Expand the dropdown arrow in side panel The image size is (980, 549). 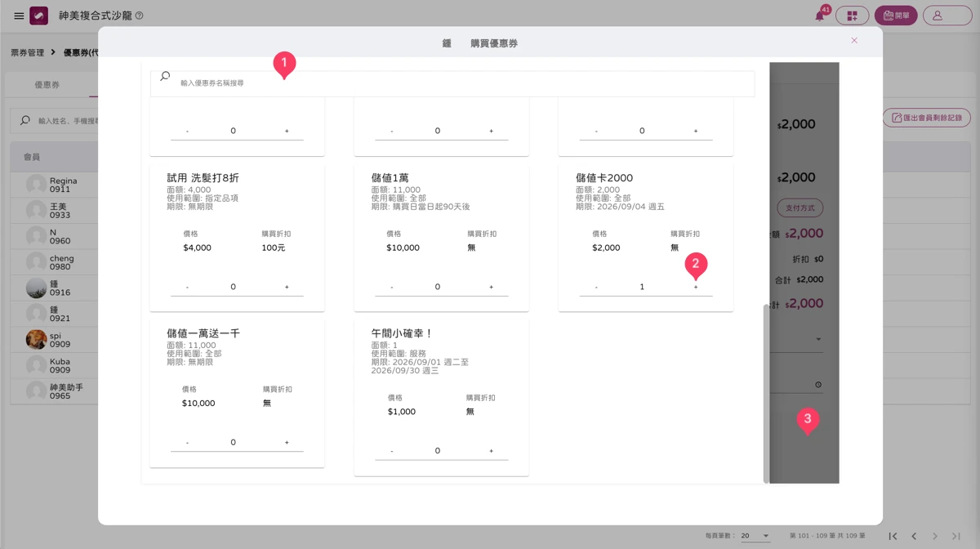tap(818, 339)
